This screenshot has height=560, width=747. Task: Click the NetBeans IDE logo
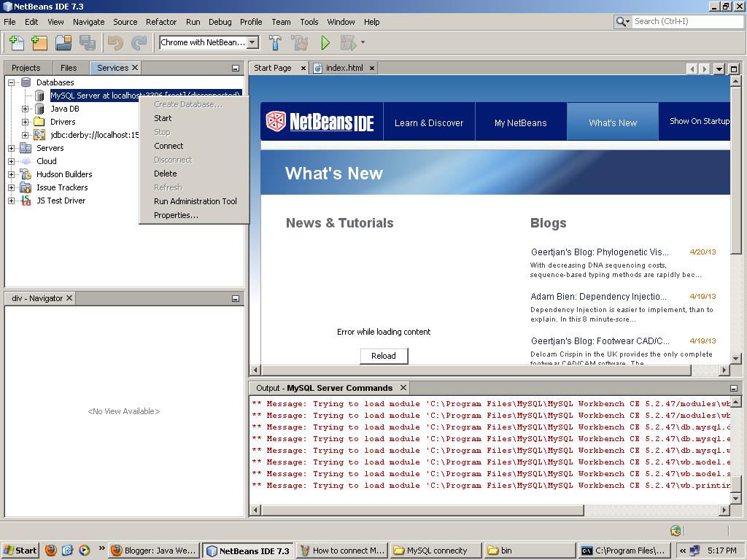pyautogui.click(x=320, y=122)
